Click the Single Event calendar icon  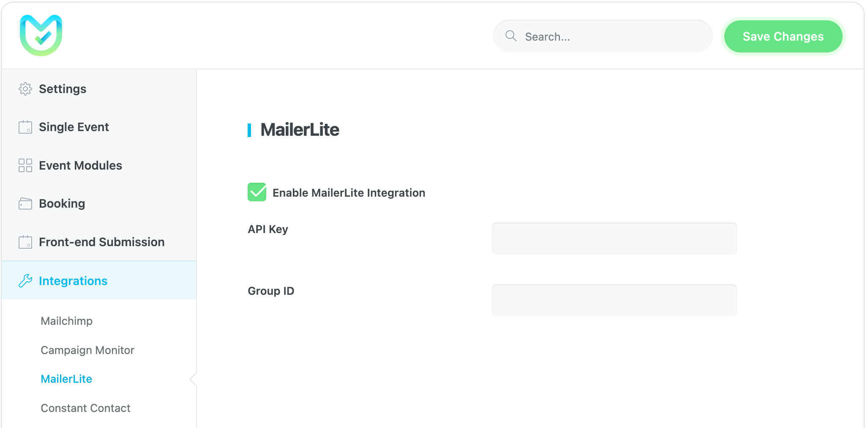click(x=25, y=127)
